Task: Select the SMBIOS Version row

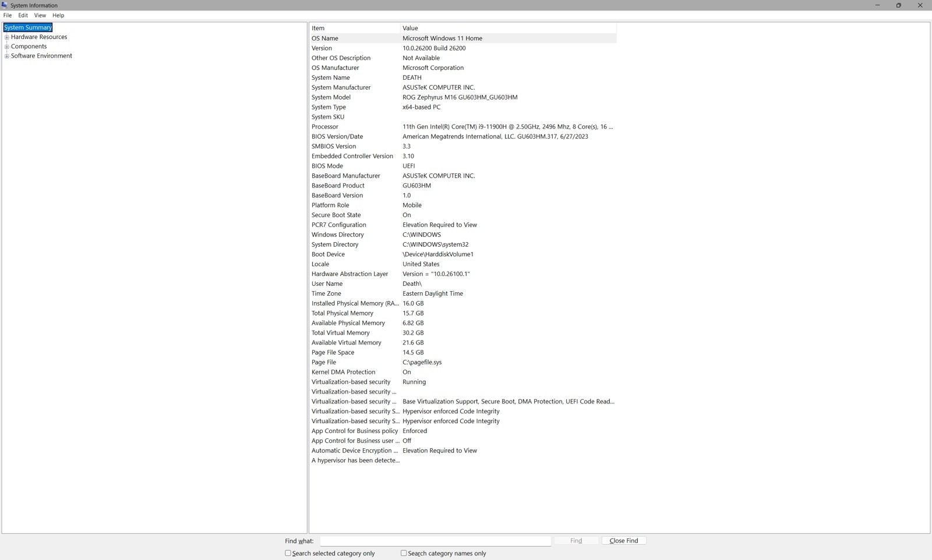Action: 463,147
